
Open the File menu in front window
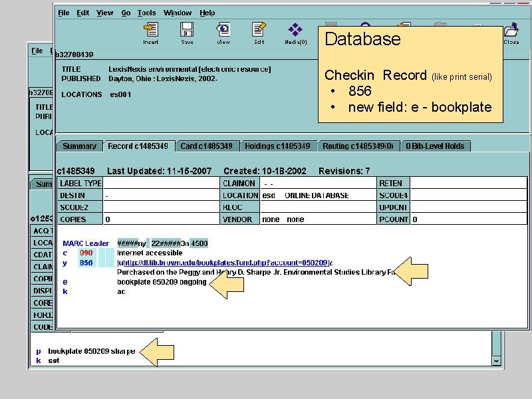click(x=63, y=13)
